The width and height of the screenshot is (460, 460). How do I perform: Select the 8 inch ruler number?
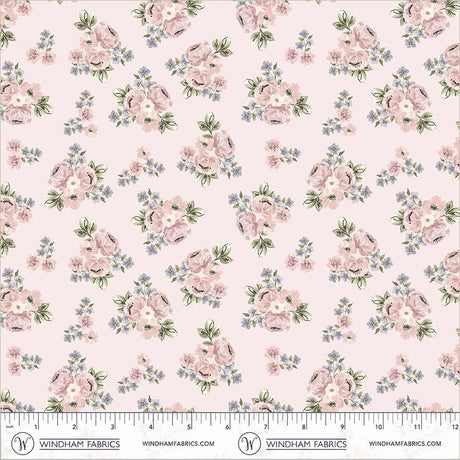pos(304,427)
